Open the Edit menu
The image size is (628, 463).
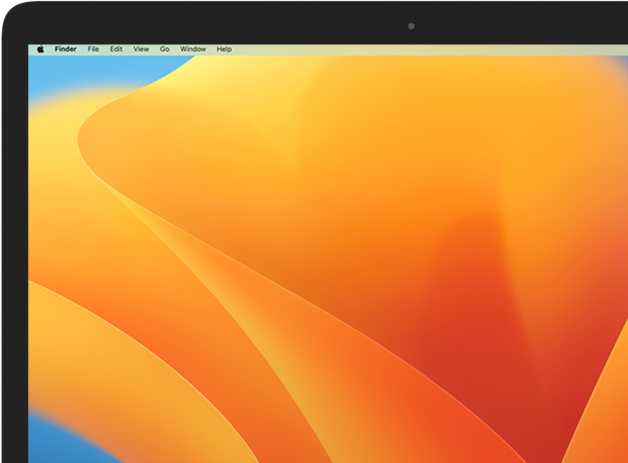(116, 49)
